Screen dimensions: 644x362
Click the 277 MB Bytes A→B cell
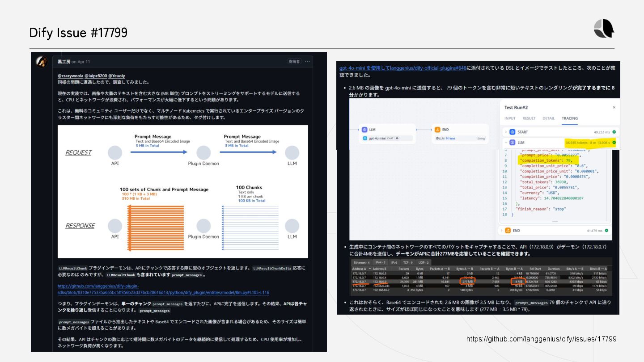[468, 282]
